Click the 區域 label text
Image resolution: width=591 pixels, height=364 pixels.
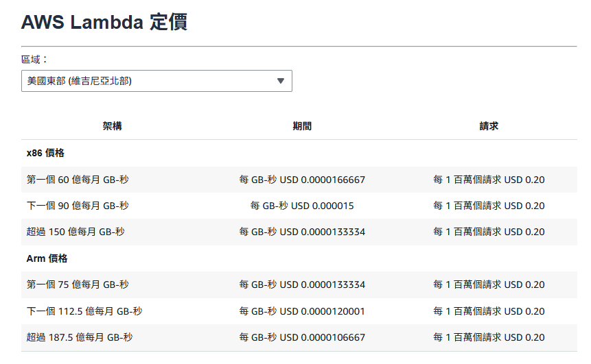point(34,60)
